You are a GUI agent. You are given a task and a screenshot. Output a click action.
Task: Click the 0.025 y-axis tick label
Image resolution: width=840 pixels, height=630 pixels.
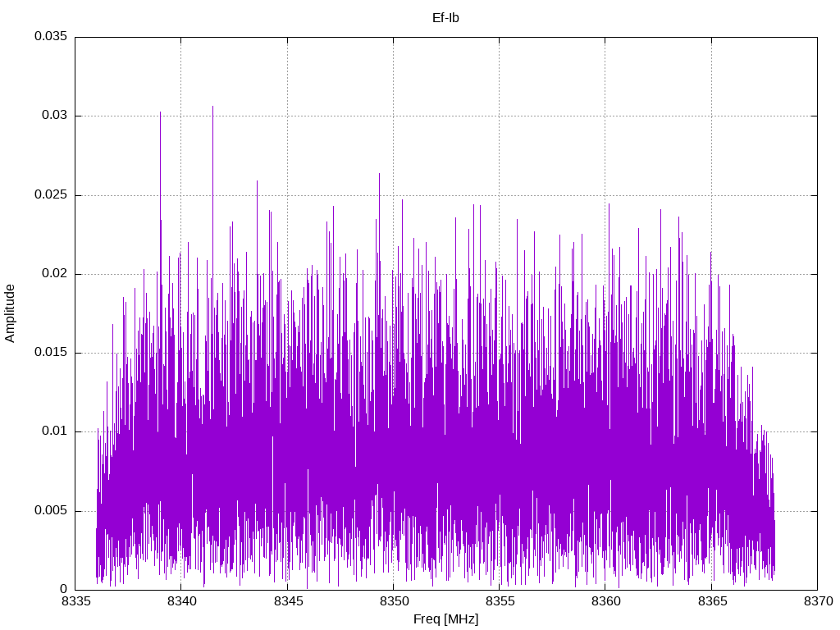(x=51, y=195)
